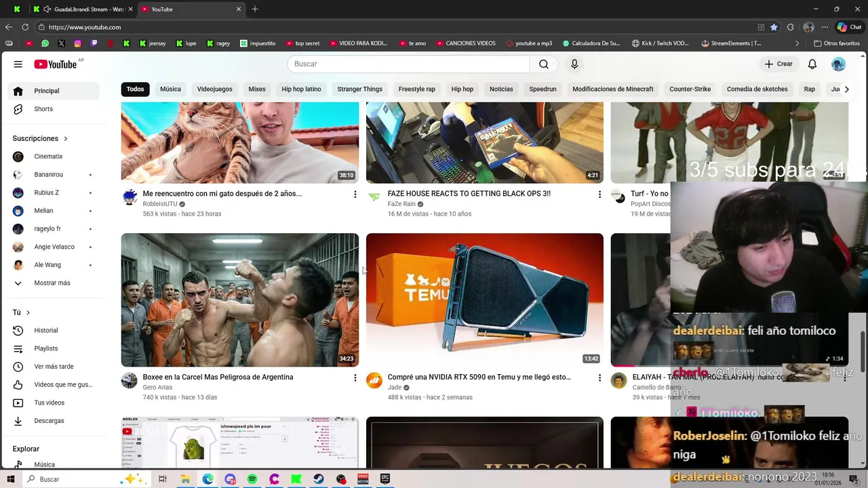Image resolution: width=868 pixels, height=488 pixels.
Task: Select the Counter-Strike filter chip
Action: 690,89
